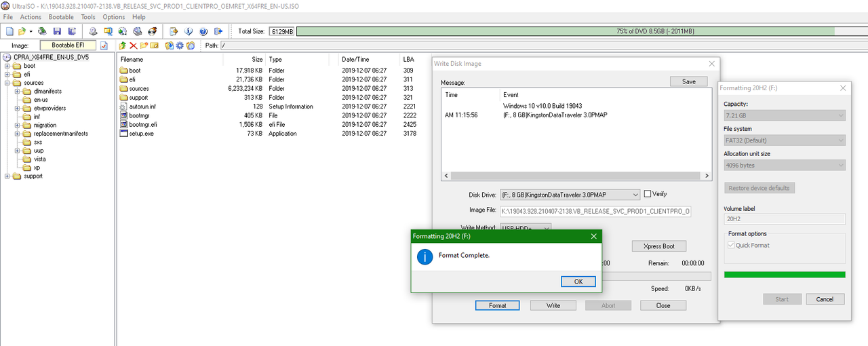Open the Options menu
The width and height of the screenshot is (868, 346).
click(114, 17)
